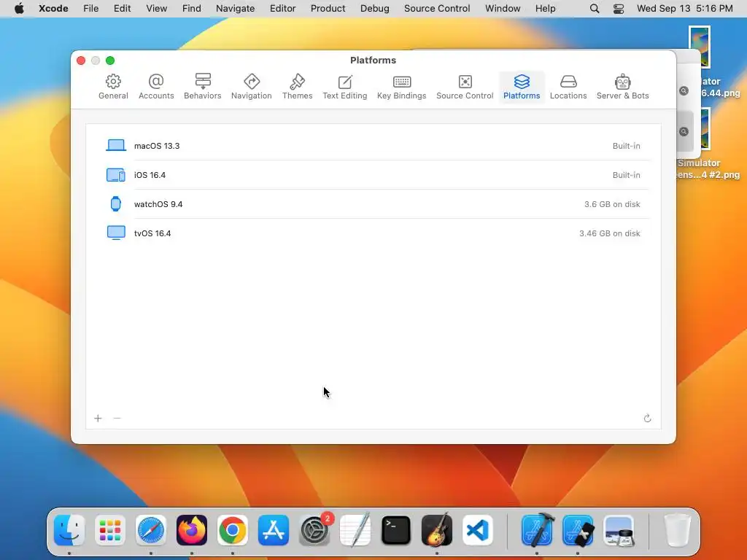Launch GarageBand from the Dock

pyautogui.click(x=437, y=530)
